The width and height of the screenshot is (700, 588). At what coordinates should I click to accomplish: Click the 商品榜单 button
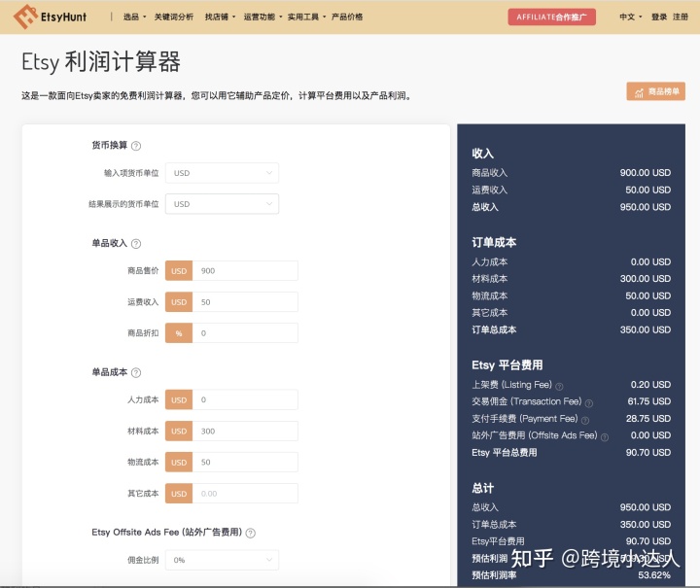656,91
